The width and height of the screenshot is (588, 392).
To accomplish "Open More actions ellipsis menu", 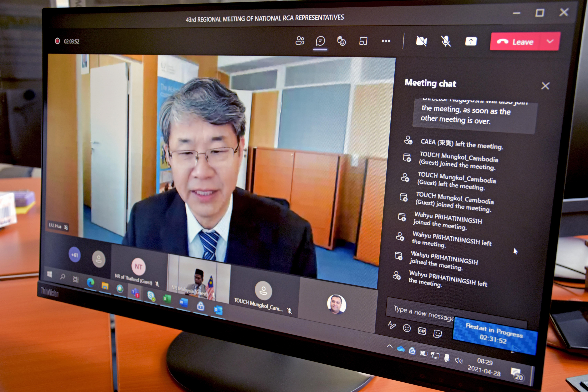I will [386, 41].
